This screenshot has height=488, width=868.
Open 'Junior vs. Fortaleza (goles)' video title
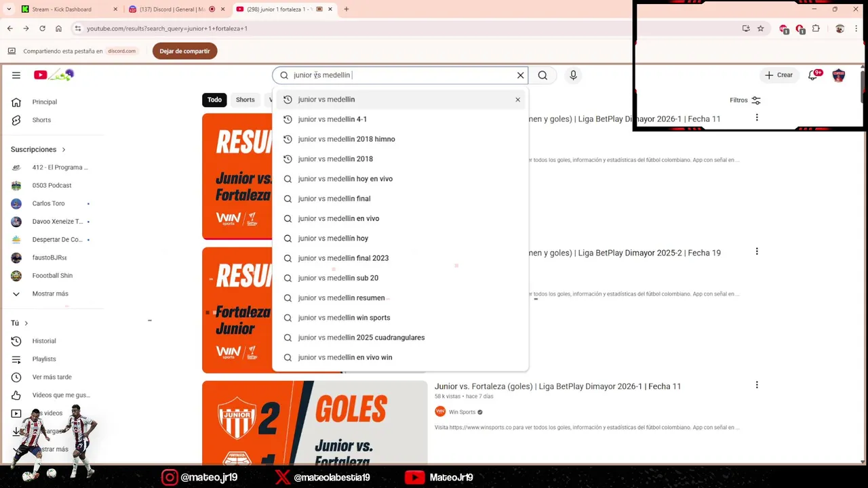point(557,386)
